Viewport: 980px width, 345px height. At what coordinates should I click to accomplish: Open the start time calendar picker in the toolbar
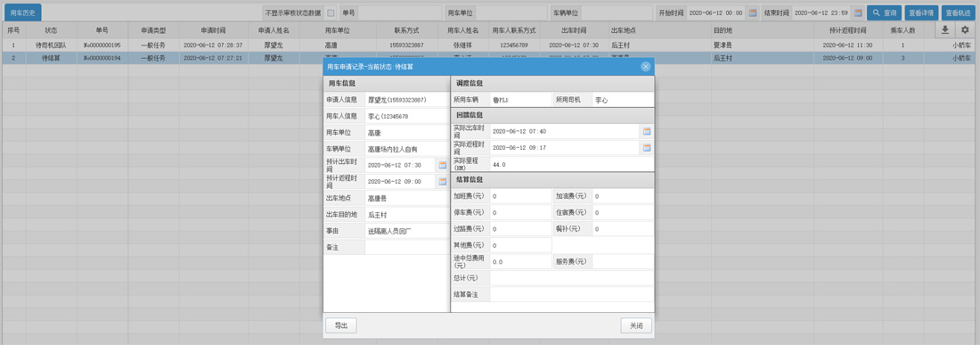(x=753, y=12)
